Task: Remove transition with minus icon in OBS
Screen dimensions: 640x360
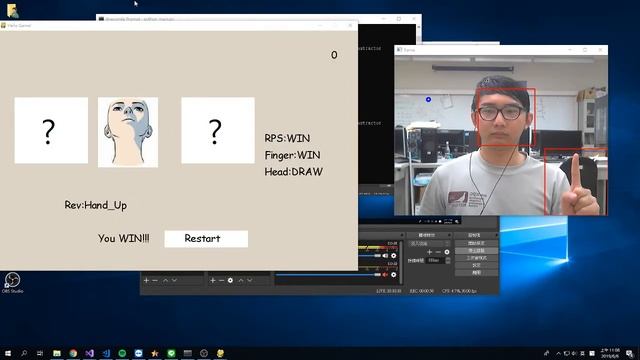Action: [438, 252]
